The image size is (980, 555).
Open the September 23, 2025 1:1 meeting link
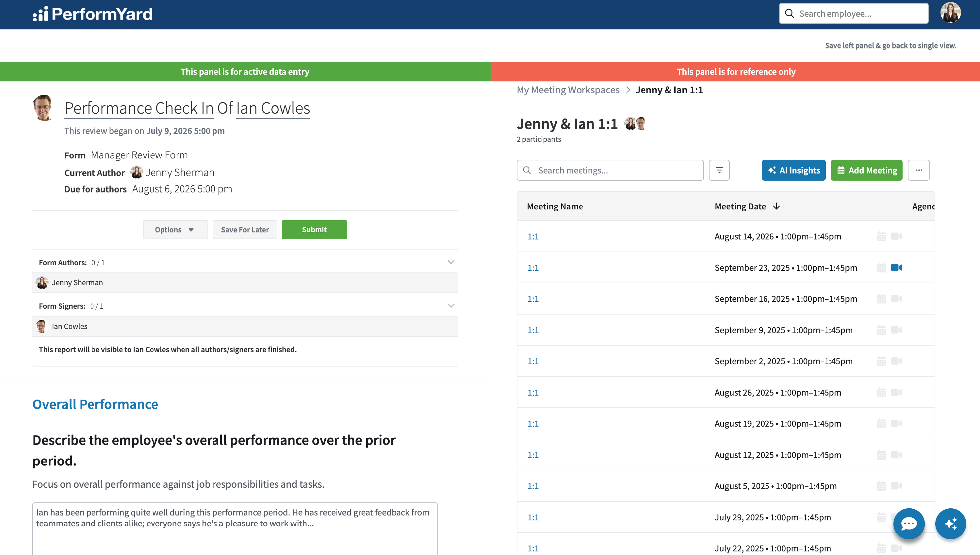[533, 268]
